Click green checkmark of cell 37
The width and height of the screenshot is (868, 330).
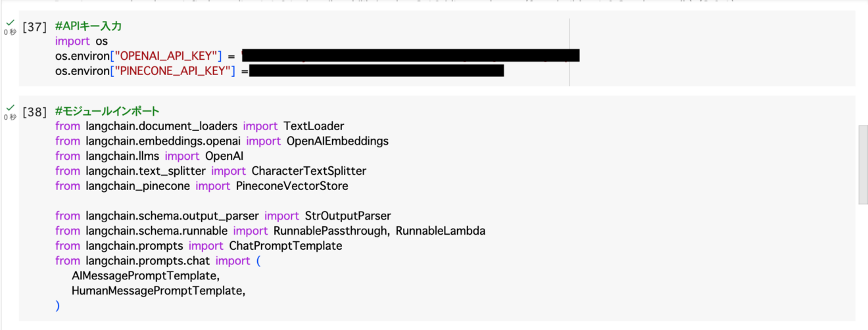(x=10, y=23)
